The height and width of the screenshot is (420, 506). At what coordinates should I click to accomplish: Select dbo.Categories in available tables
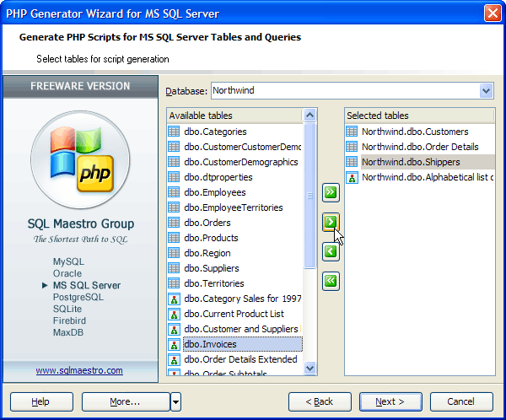coord(215,132)
